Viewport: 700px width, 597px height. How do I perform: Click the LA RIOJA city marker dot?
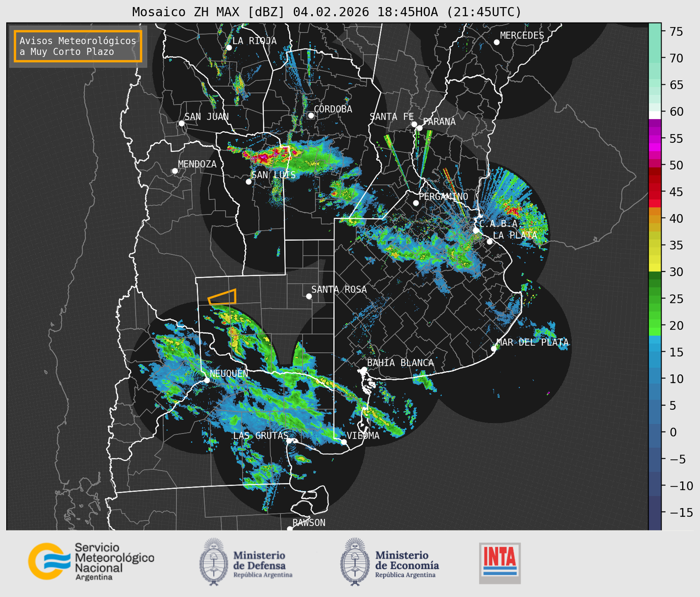pos(229,48)
